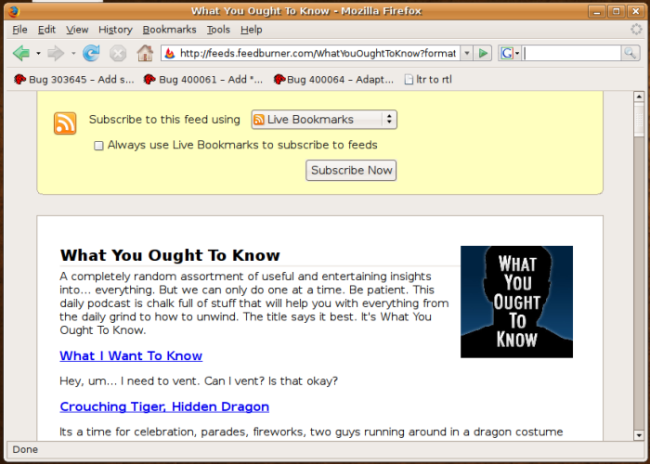Reload the current page

[x=91, y=53]
